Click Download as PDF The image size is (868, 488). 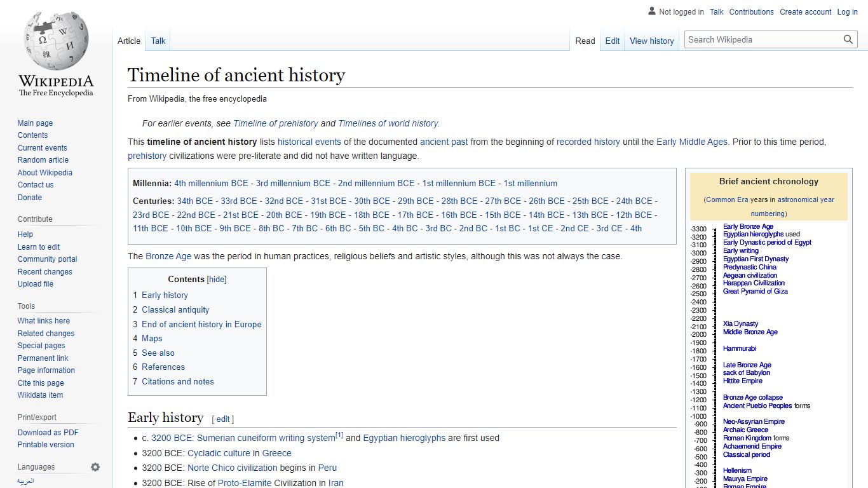[x=48, y=433]
